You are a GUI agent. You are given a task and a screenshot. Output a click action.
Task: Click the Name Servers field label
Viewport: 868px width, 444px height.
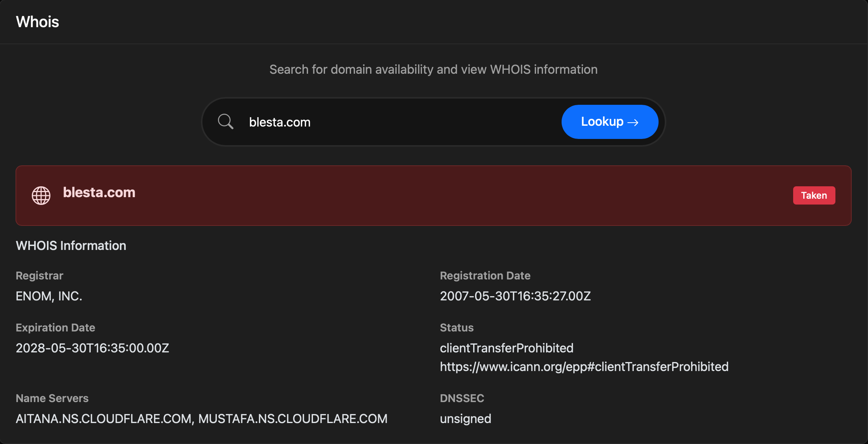(52, 398)
